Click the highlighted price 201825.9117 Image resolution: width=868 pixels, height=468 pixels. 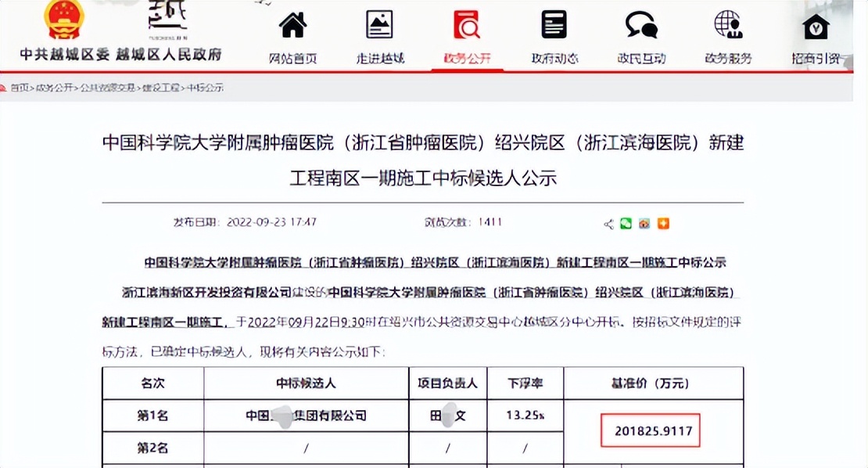click(649, 430)
